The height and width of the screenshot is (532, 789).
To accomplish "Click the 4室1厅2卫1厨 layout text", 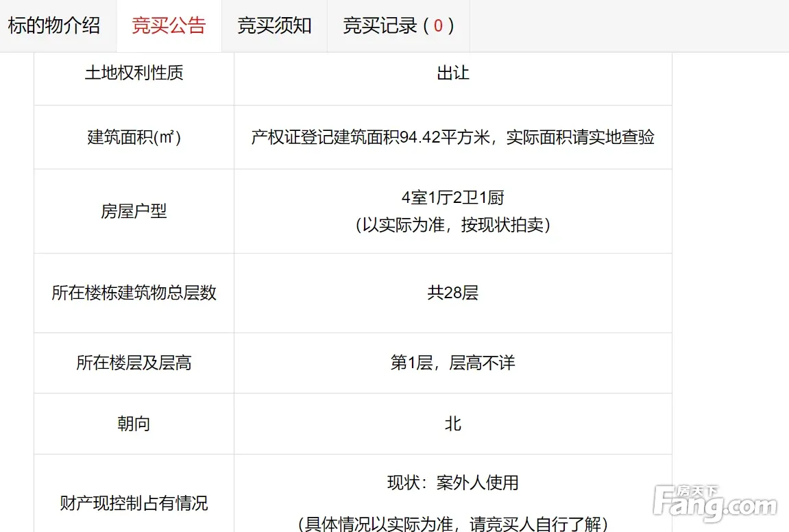I will 452,198.
